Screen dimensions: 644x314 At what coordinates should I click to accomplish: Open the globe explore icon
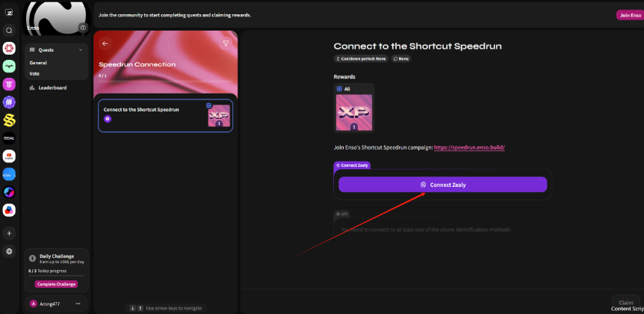[9, 251]
